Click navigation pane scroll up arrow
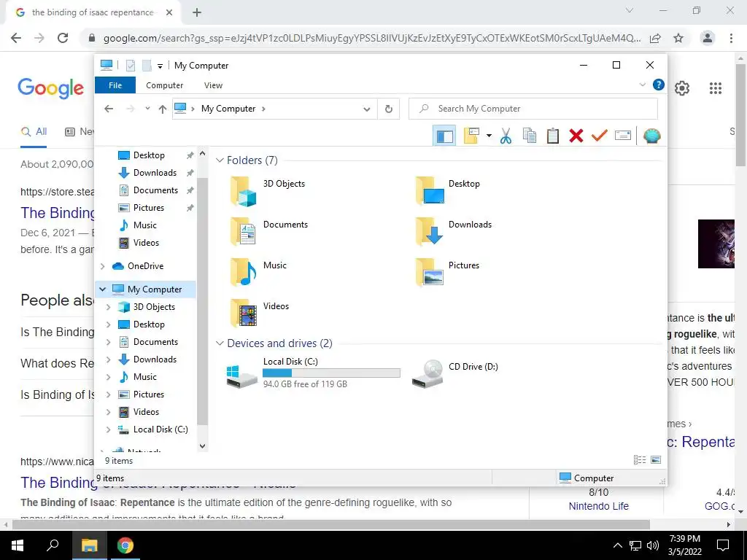This screenshot has height=560, width=747. pos(203,154)
